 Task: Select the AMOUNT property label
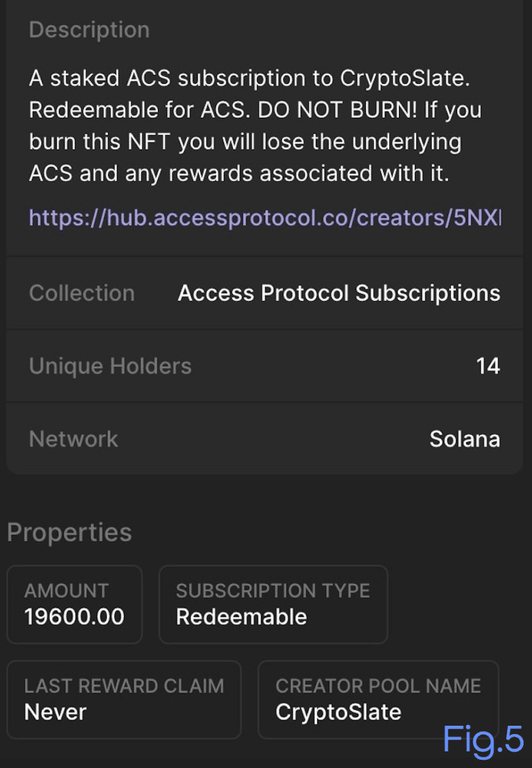pos(66,591)
